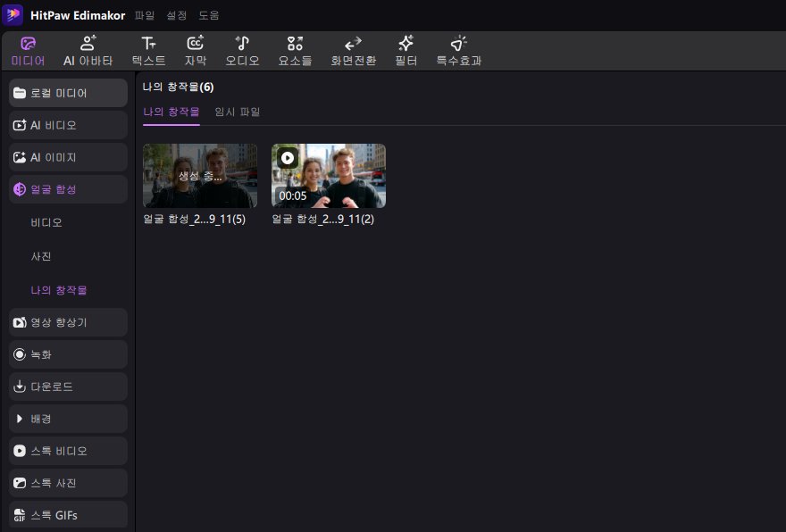Click the 영상 향상기 enhancer icon
This screenshot has height=532, width=786.
pos(20,322)
